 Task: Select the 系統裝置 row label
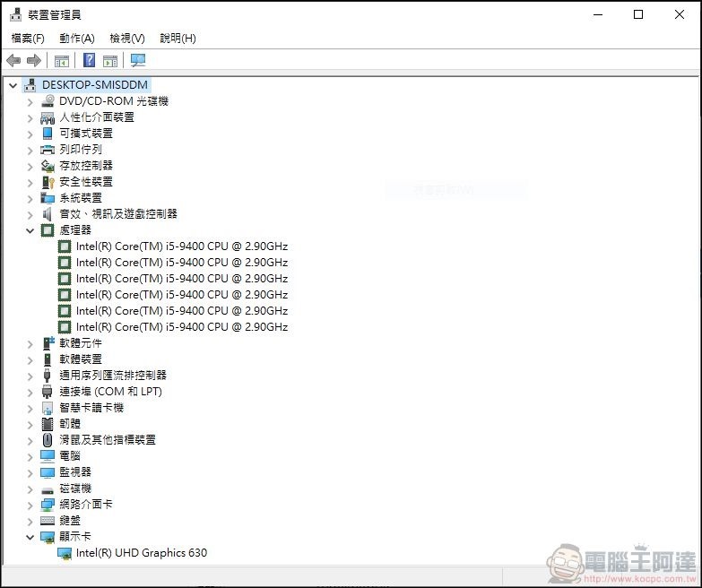coord(81,198)
